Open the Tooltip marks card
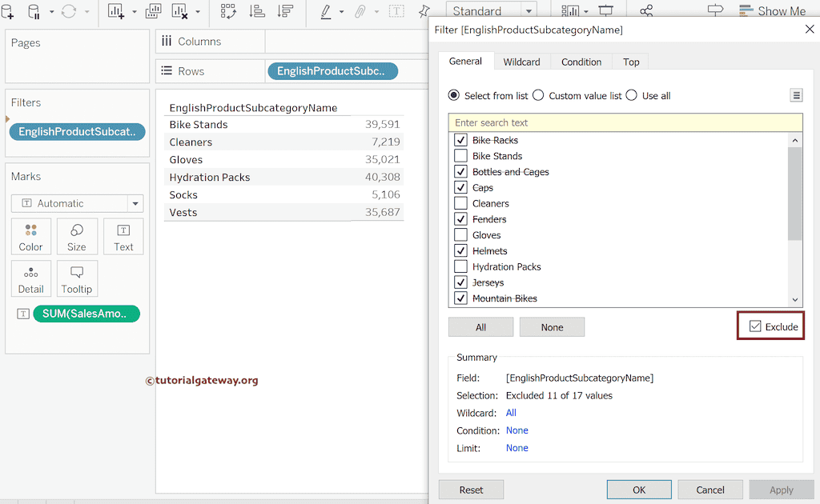This screenshot has height=504, width=820. [x=77, y=279]
